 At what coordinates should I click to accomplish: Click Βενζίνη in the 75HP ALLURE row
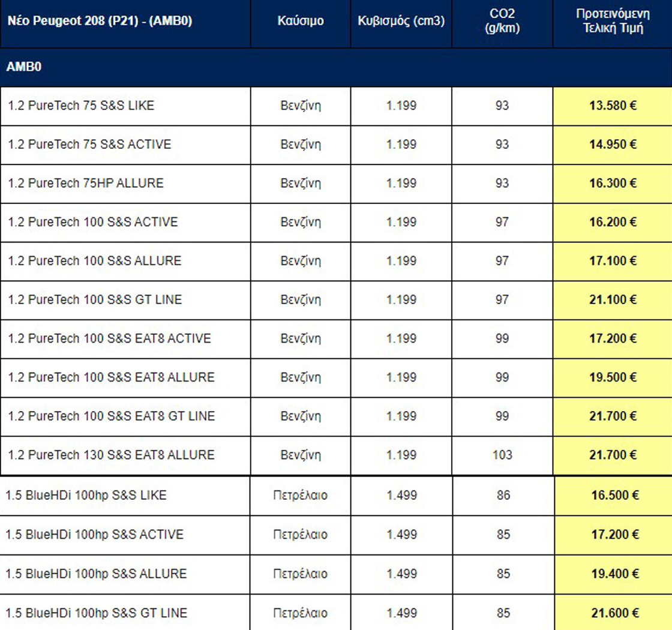click(x=301, y=183)
